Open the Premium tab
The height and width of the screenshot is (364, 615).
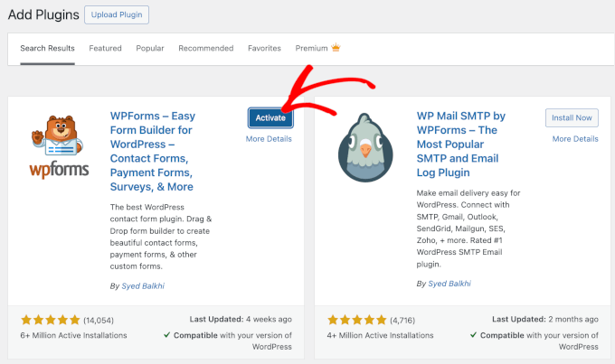coord(311,48)
